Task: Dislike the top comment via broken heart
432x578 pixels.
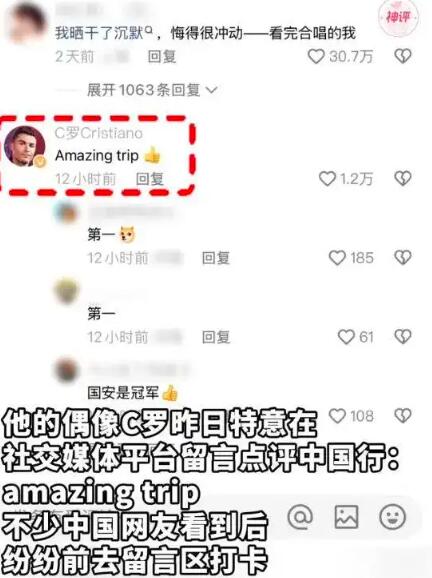Action: [403, 56]
